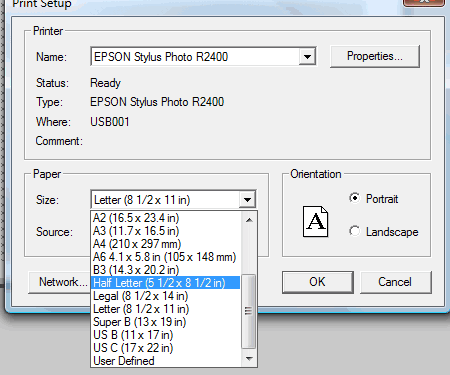The height and width of the screenshot is (375, 450).
Task: Choose A4 (210 x 297 mm) paper size
Action: pos(166,244)
